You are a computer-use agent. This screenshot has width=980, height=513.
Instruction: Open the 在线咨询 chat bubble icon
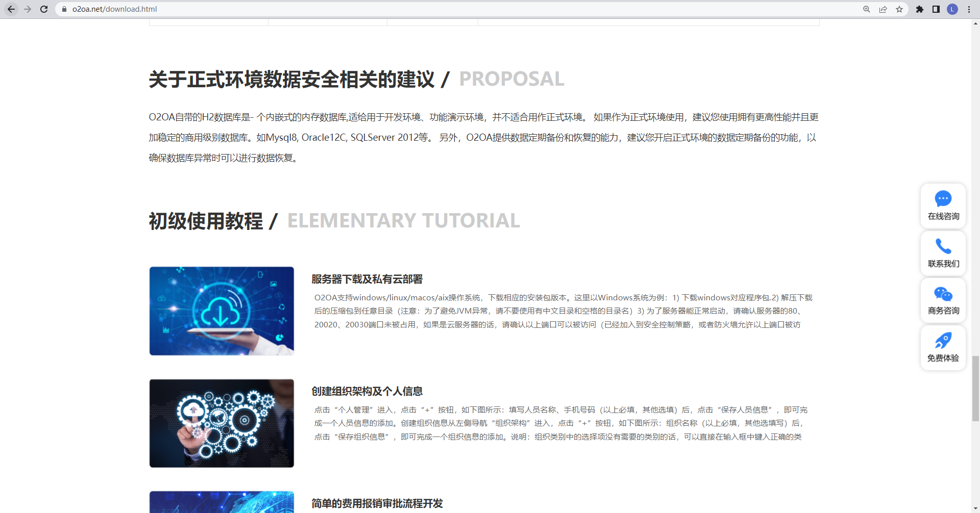[943, 199]
